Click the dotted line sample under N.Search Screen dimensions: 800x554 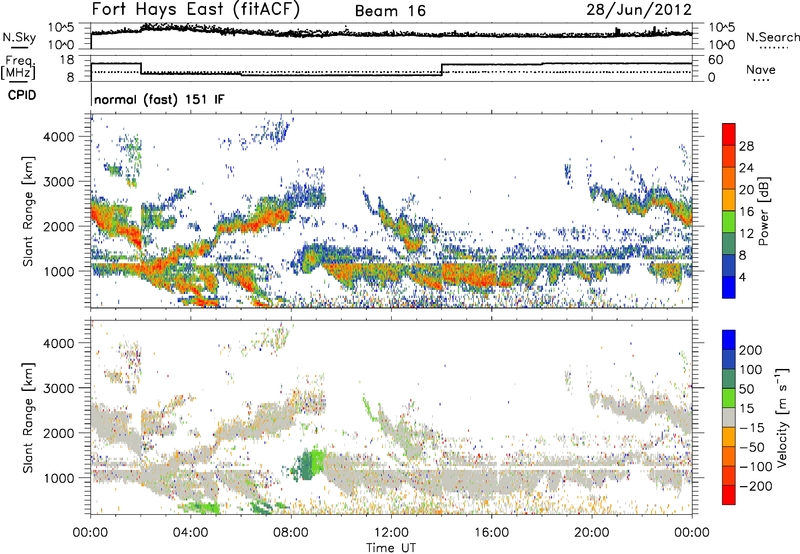click(773, 48)
